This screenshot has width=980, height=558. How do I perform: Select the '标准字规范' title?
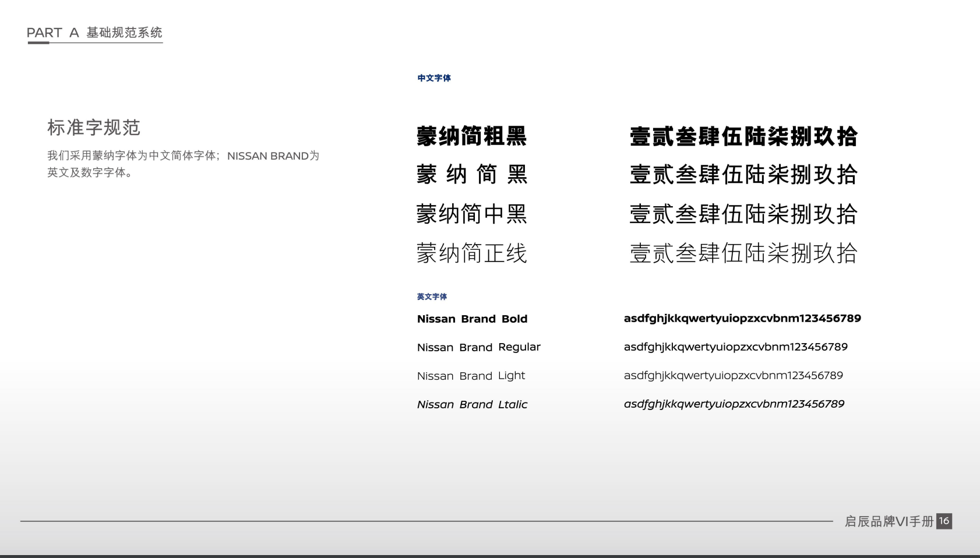94,128
